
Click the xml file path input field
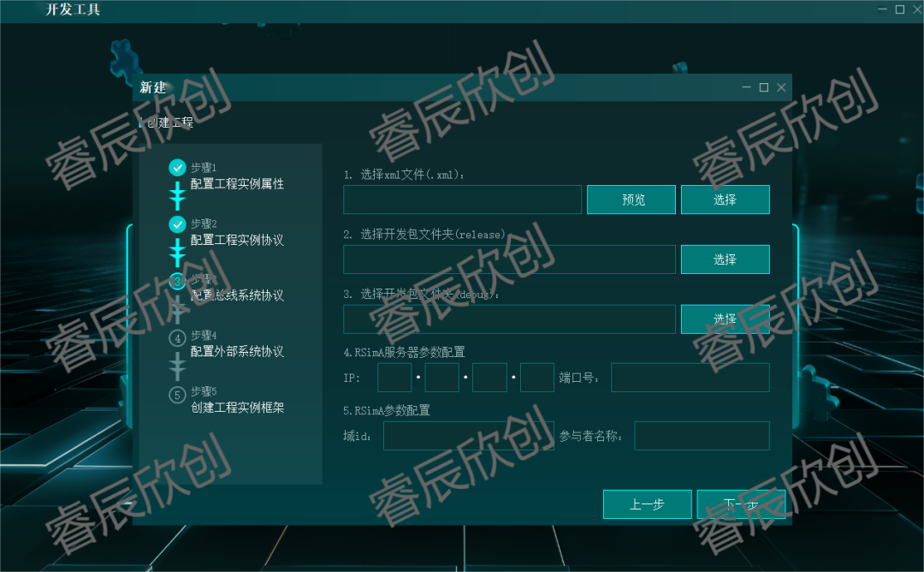coord(462,200)
